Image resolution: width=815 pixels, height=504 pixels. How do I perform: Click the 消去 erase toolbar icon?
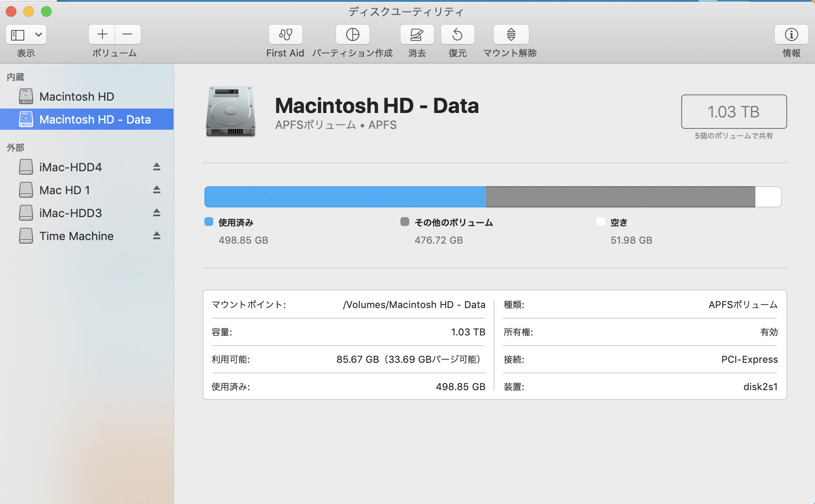pos(417,35)
